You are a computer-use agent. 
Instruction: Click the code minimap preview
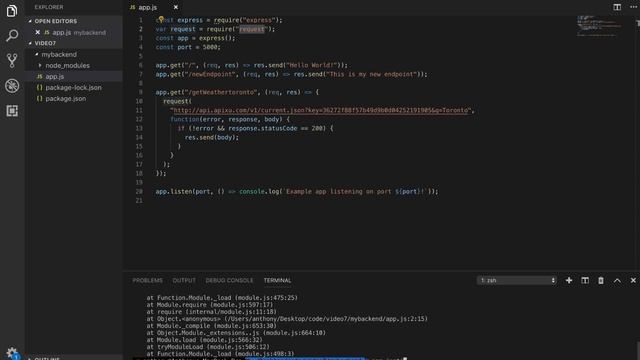coord(599,26)
